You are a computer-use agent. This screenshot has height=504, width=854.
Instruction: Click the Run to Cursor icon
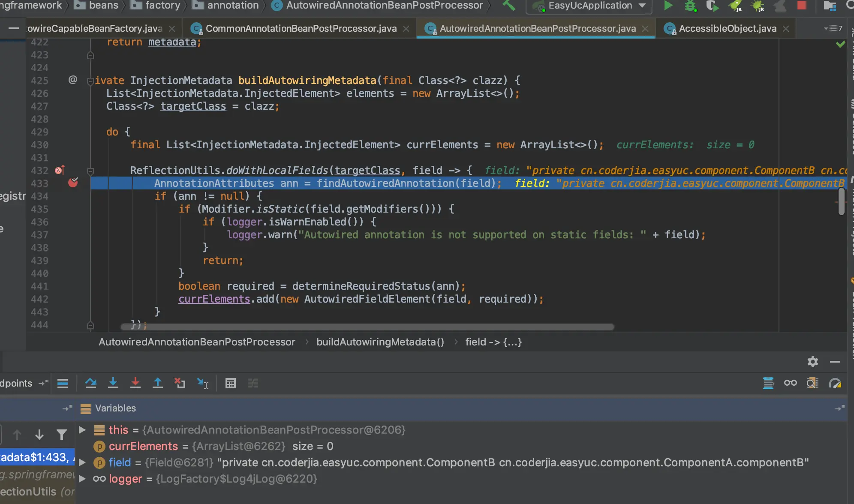click(202, 383)
